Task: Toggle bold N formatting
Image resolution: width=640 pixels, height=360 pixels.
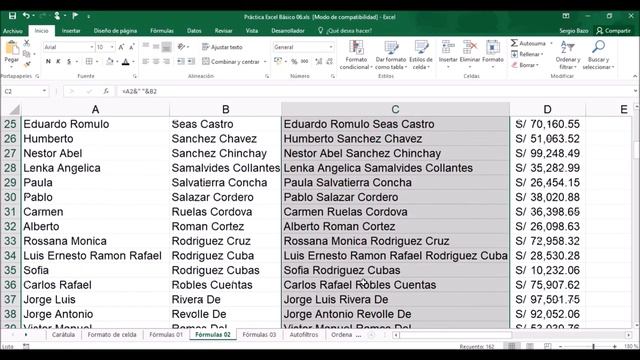Action: 48,62
